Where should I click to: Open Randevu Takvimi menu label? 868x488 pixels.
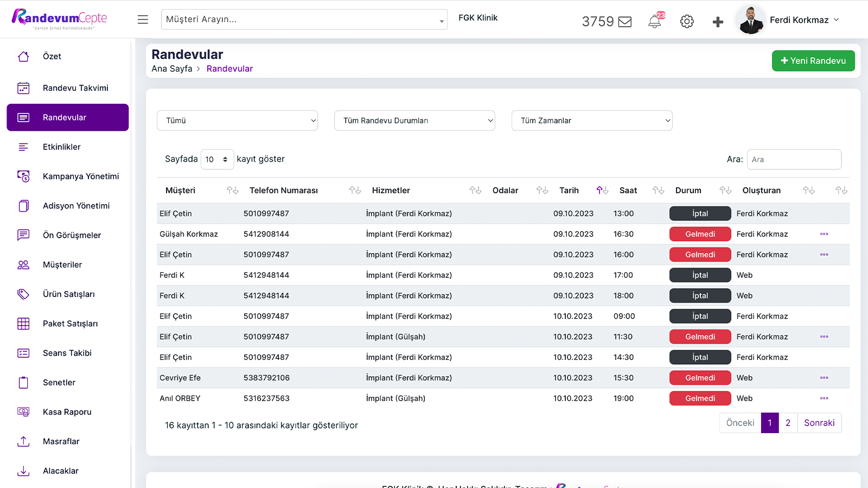click(75, 88)
